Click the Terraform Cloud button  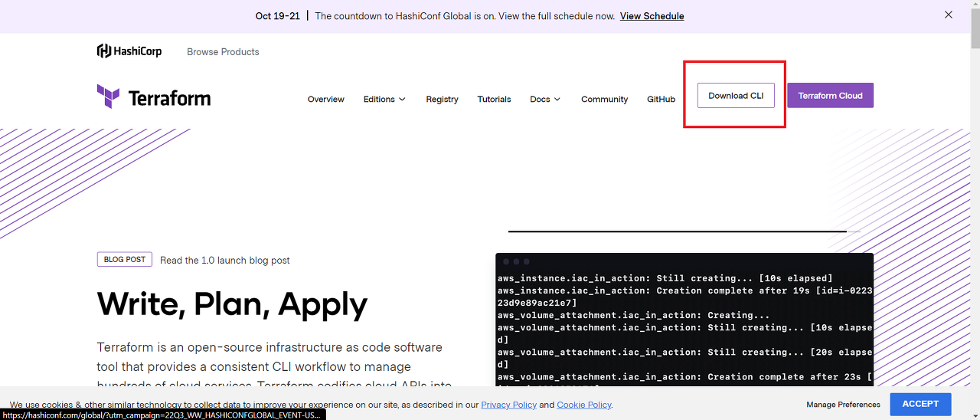[830, 96]
